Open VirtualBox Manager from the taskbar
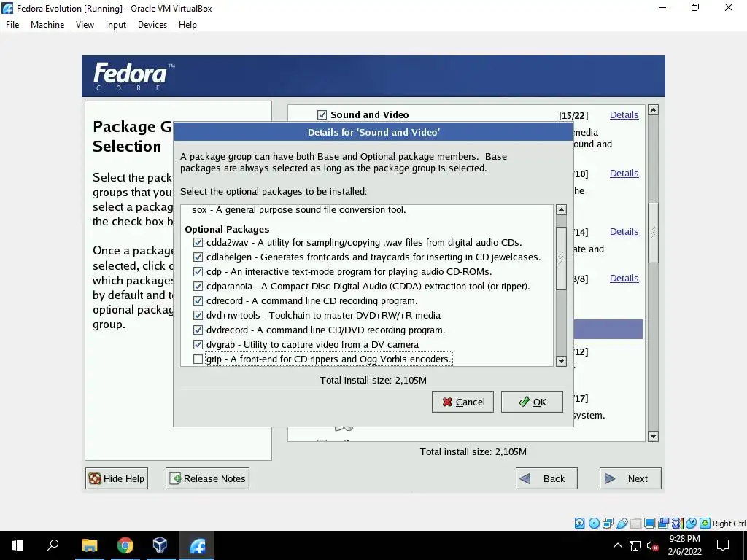This screenshot has width=747, height=560. click(160, 545)
